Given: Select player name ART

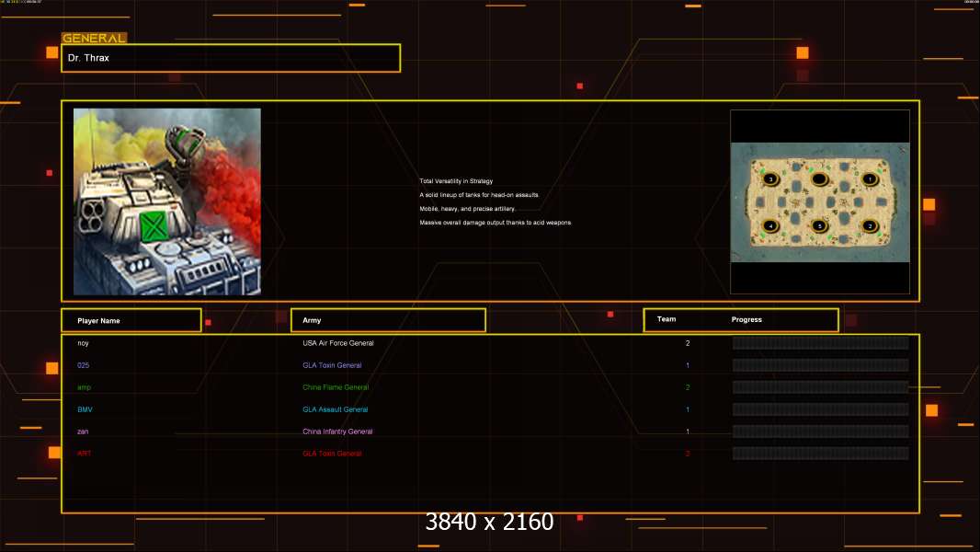Looking at the screenshot, I should pos(85,454).
